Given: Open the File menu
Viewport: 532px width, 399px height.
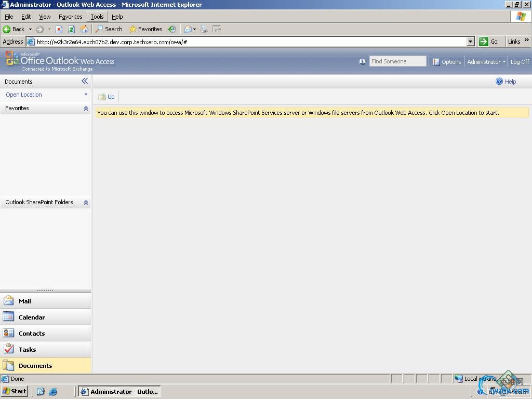Looking at the screenshot, I should coord(9,17).
